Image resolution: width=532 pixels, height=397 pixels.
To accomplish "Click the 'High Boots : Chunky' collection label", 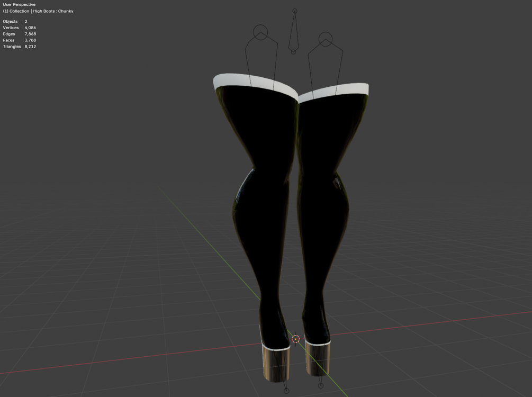I will 53,11.
